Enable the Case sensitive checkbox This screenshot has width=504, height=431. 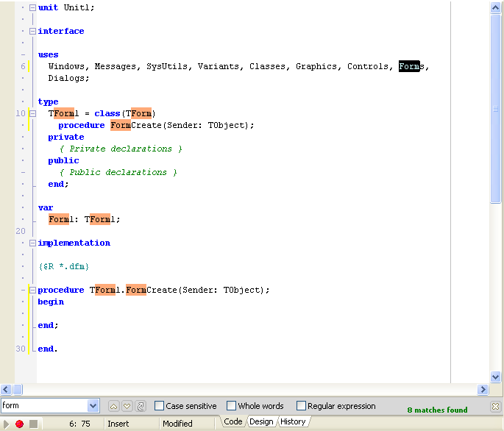160,406
